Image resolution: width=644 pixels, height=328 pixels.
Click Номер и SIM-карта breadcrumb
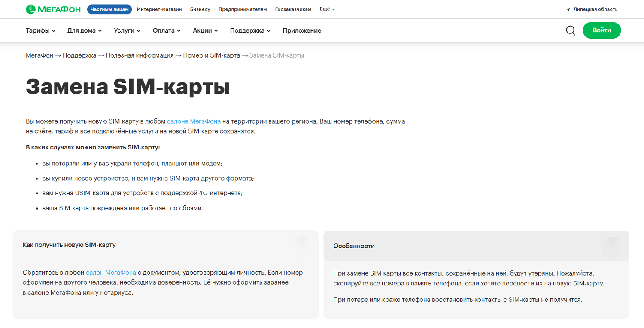pyautogui.click(x=211, y=55)
